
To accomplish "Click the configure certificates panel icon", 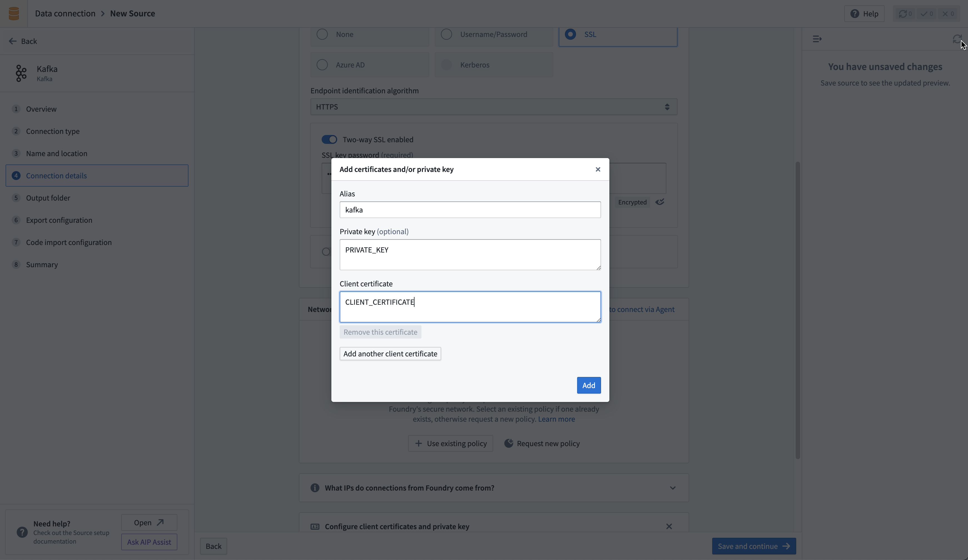I will tap(314, 527).
